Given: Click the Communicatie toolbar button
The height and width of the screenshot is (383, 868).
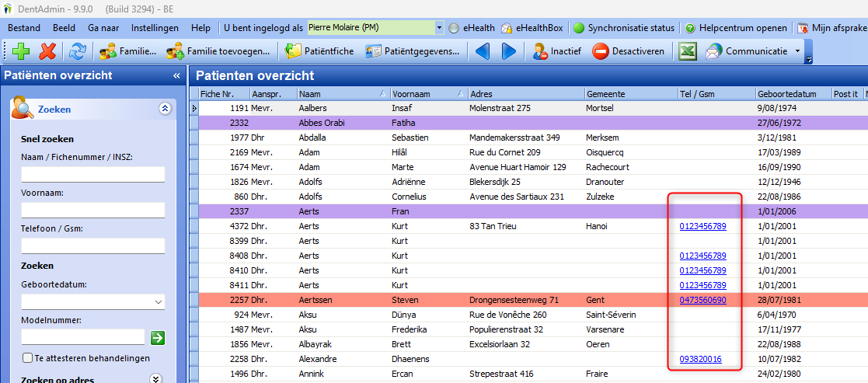Looking at the screenshot, I should [x=746, y=51].
